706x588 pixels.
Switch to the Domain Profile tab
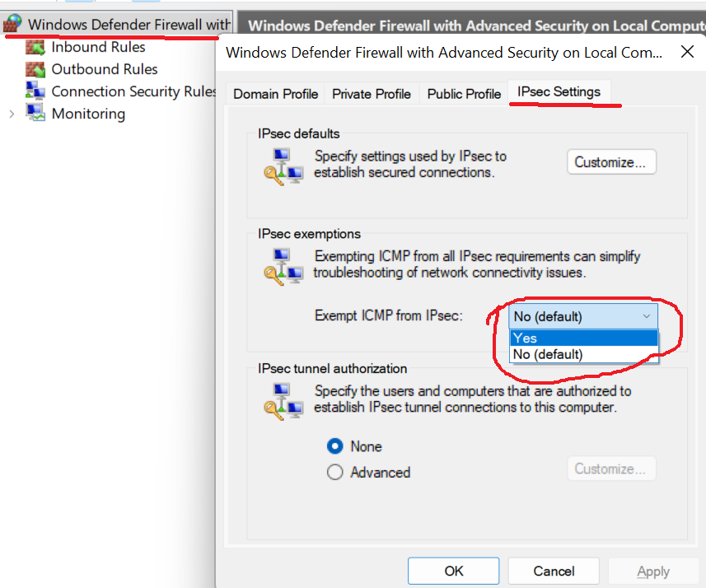[275, 94]
